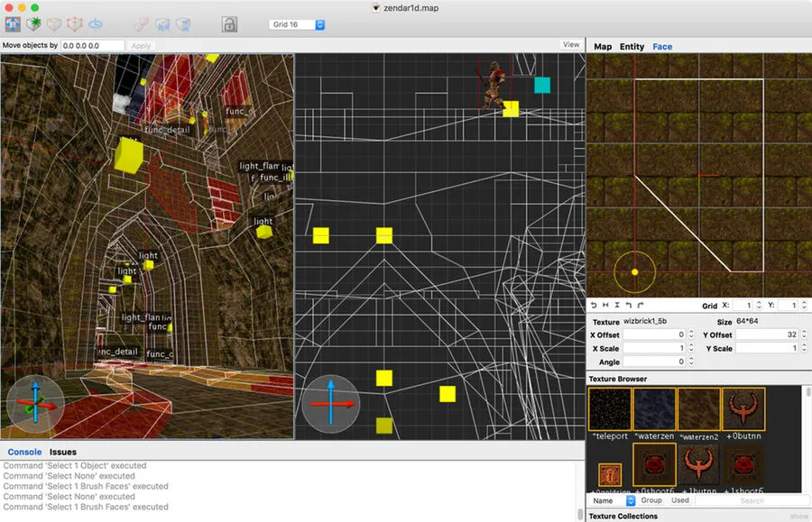Choose the *waterzen2 texture thumbnail

point(699,409)
